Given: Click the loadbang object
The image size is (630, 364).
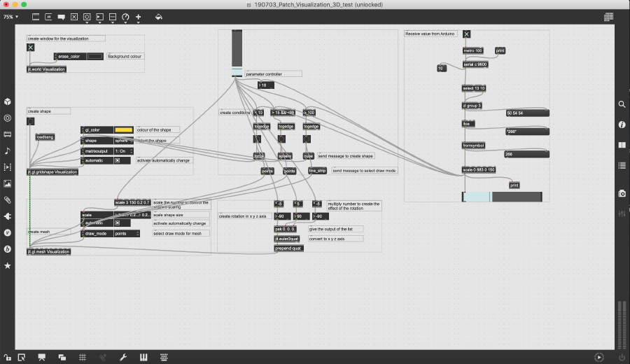Looking at the screenshot, I should [x=45, y=137].
